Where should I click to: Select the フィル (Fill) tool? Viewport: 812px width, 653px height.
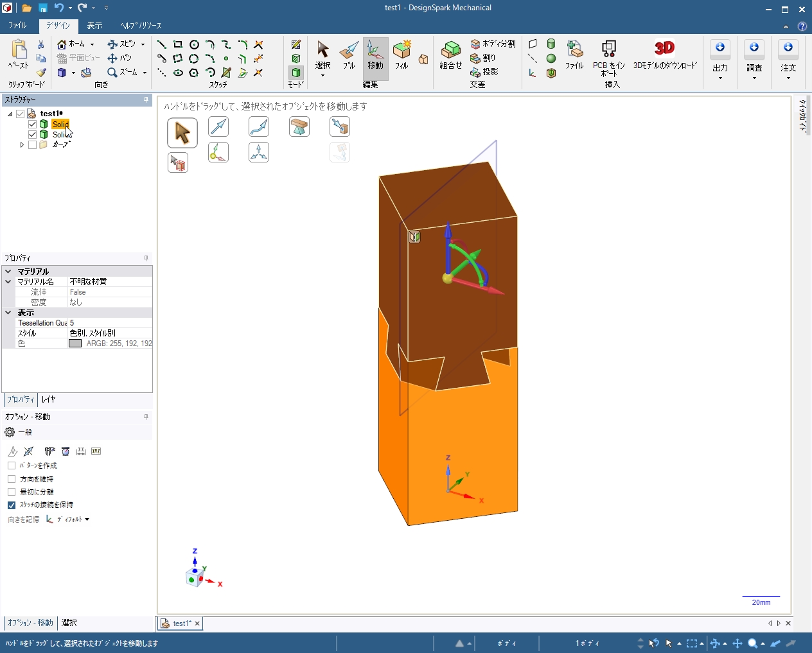tap(402, 55)
